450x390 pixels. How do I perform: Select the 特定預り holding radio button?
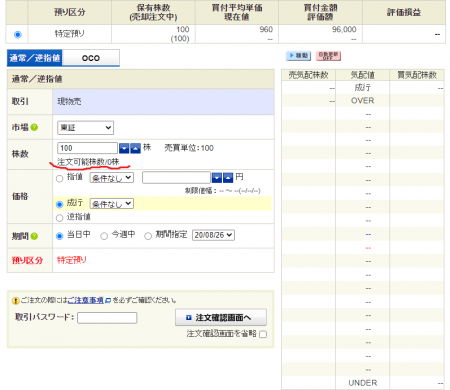18,34
